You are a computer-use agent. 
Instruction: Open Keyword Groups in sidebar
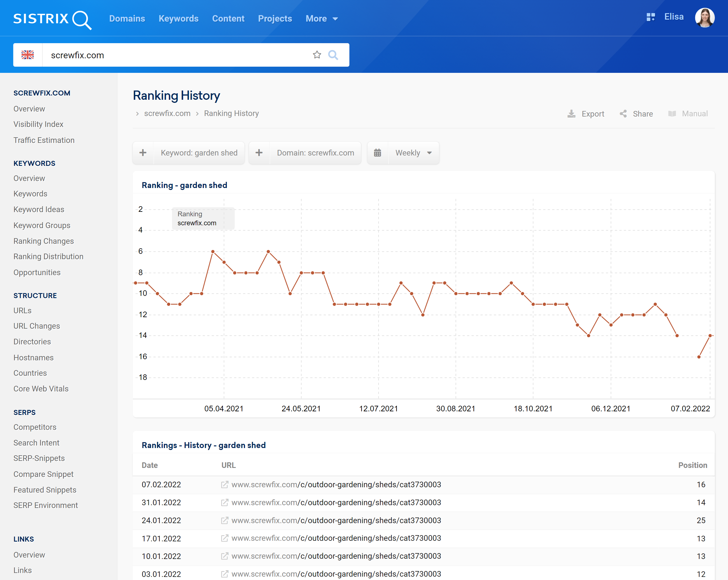click(42, 225)
